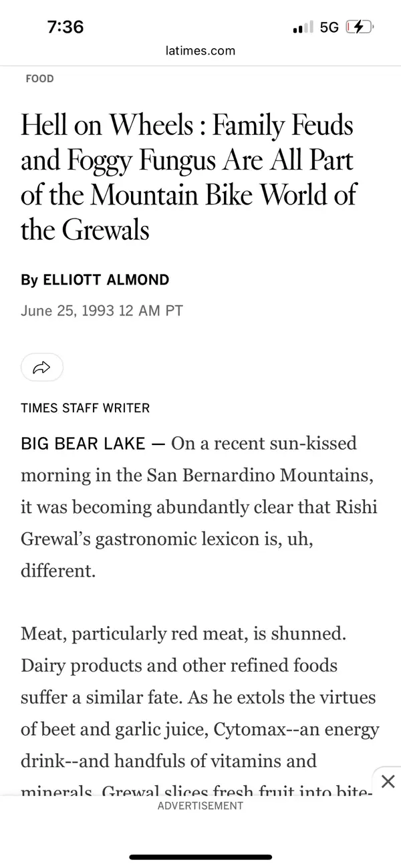Tap the ADVERTISEMENT label

click(x=200, y=806)
